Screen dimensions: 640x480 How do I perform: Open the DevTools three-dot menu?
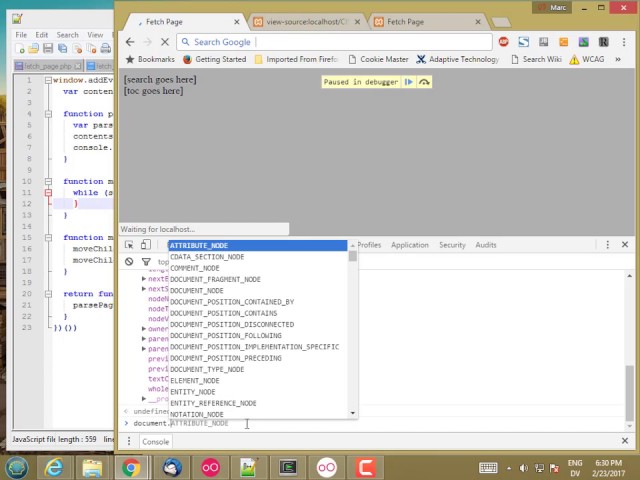(x=607, y=245)
